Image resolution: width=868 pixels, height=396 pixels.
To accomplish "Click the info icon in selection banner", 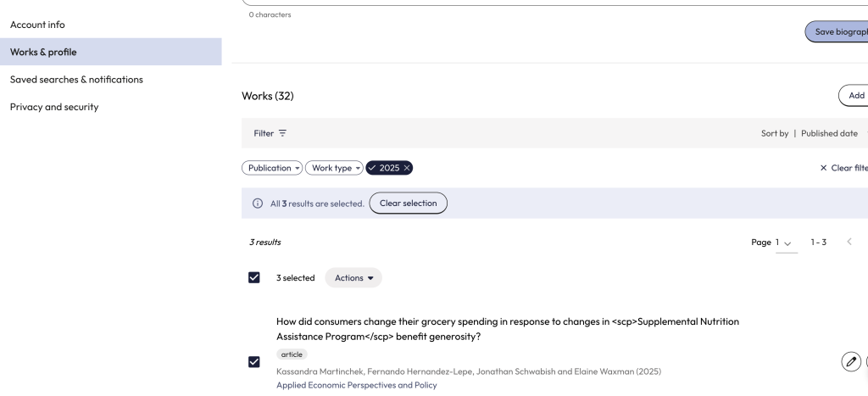I will pos(258,204).
